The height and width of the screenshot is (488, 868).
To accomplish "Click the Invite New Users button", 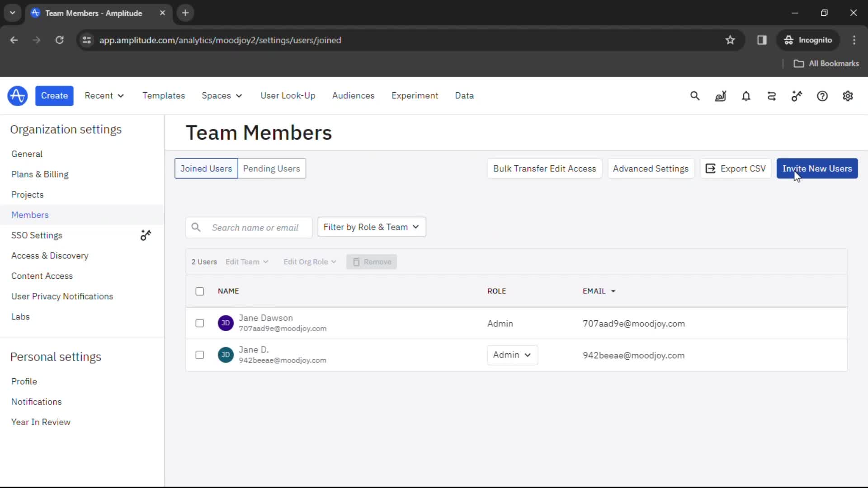I will pos(817,168).
